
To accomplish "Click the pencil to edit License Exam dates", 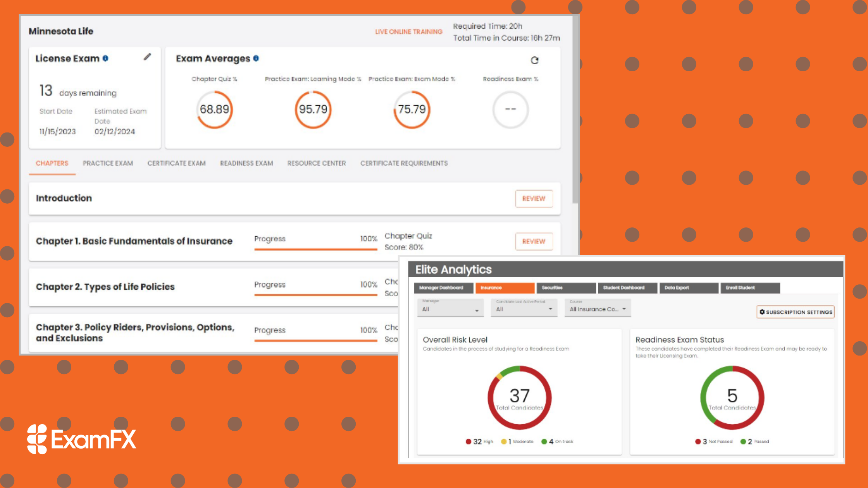I will pyautogui.click(x=147, y=57).
